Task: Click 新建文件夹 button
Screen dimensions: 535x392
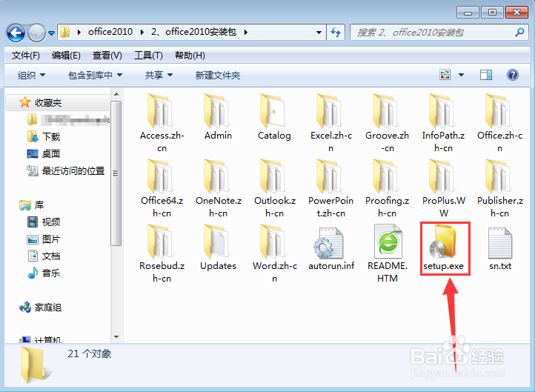Action: click(218, 75)
